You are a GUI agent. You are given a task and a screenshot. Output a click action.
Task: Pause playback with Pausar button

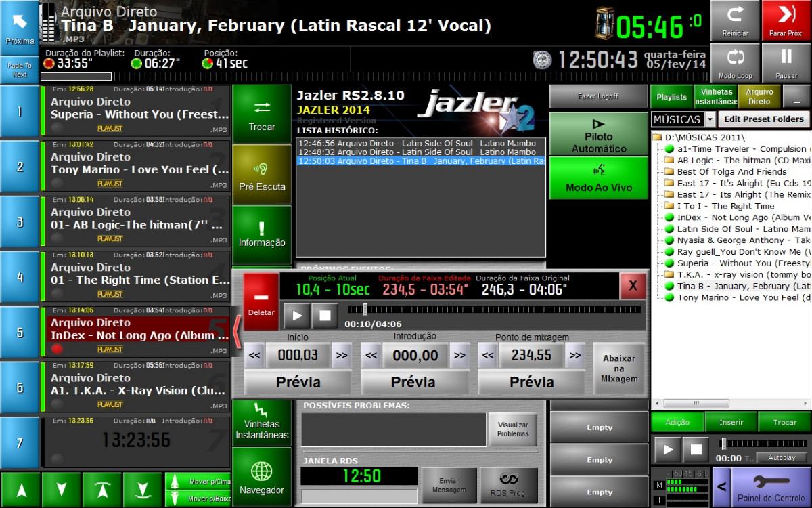(787, 63)
